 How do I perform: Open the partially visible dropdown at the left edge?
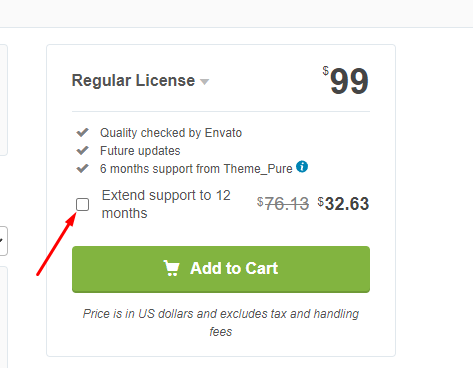point(3,241)
